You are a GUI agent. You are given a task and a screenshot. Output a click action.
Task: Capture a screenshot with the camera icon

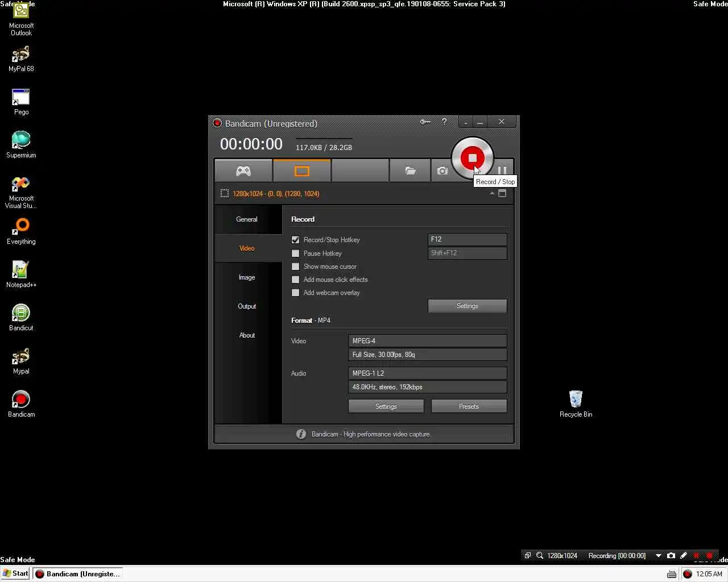click(442, 171)
